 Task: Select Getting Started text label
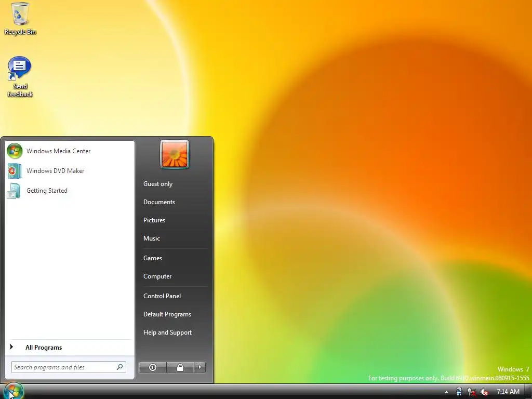tap(47, 191)
